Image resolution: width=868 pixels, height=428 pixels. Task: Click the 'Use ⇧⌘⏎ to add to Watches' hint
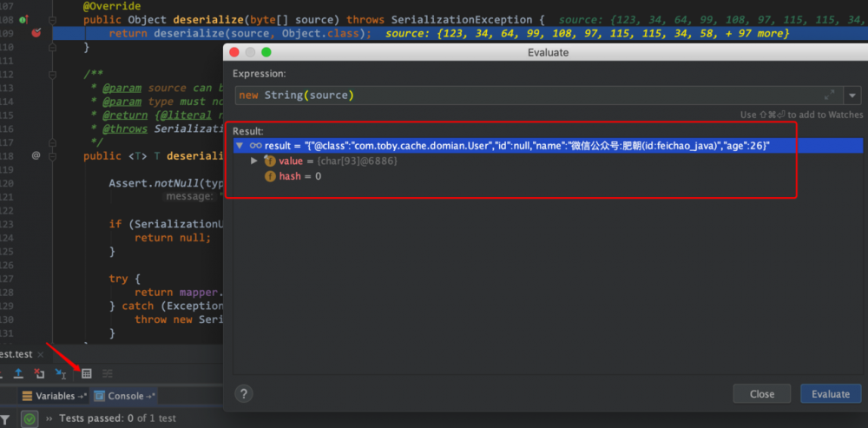tap(801, 115)
